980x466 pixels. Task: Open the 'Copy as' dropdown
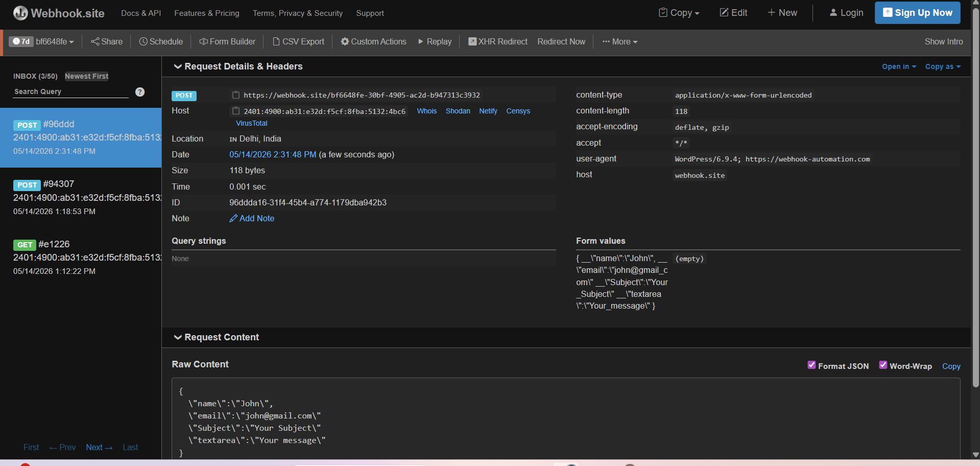(x=943, y=67)
